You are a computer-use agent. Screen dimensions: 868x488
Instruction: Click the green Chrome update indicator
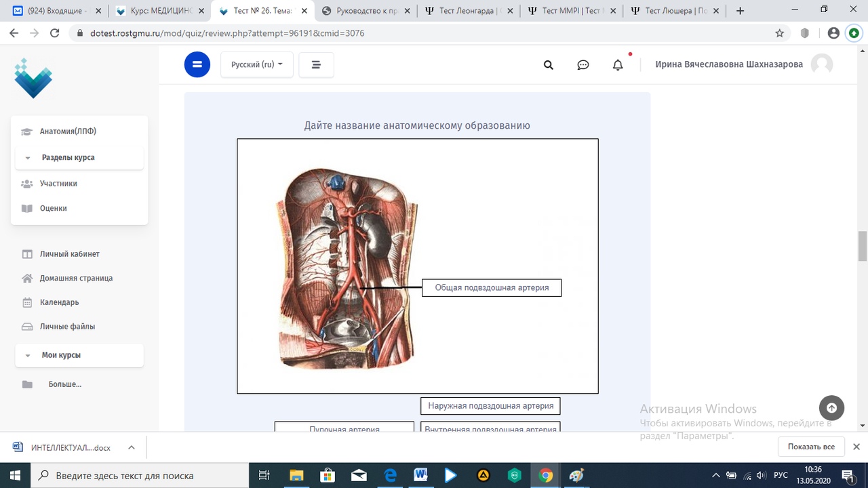(x=854, y=33)
